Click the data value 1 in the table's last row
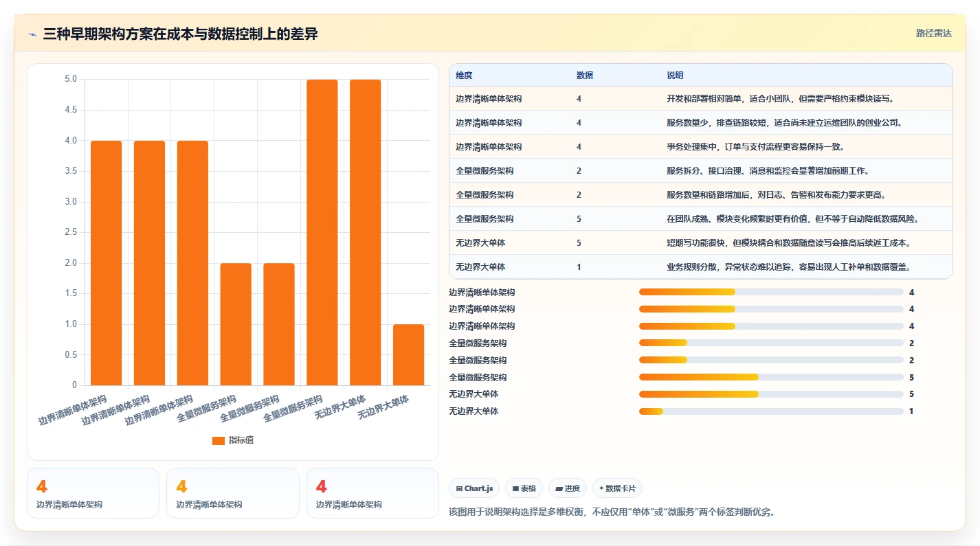The height and width of the screenshot is (546, 980). [579, 267]
